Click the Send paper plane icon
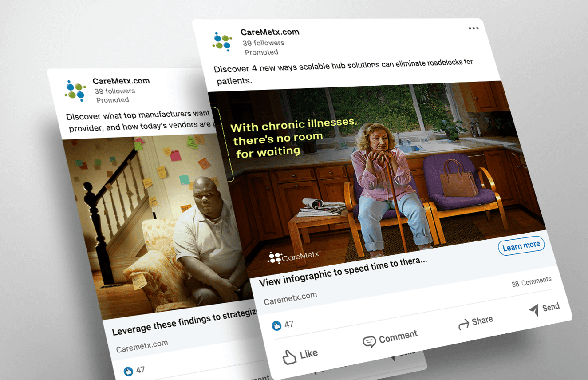The height and width of the screenshot is (380, 588). (534, 310)
